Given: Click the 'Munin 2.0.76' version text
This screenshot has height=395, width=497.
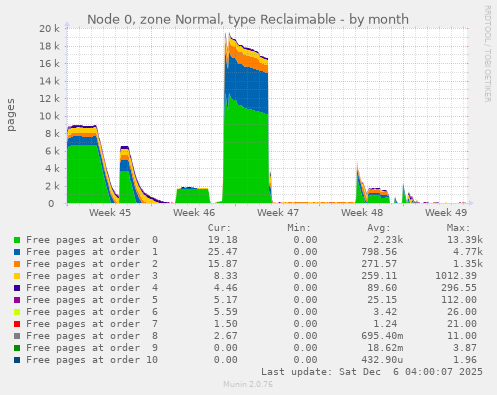Looking at the screenshot, I should (248, 384).
